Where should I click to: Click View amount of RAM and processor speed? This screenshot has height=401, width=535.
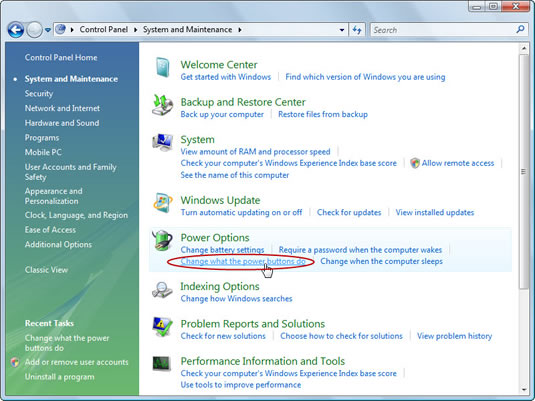tap(255, 152)
